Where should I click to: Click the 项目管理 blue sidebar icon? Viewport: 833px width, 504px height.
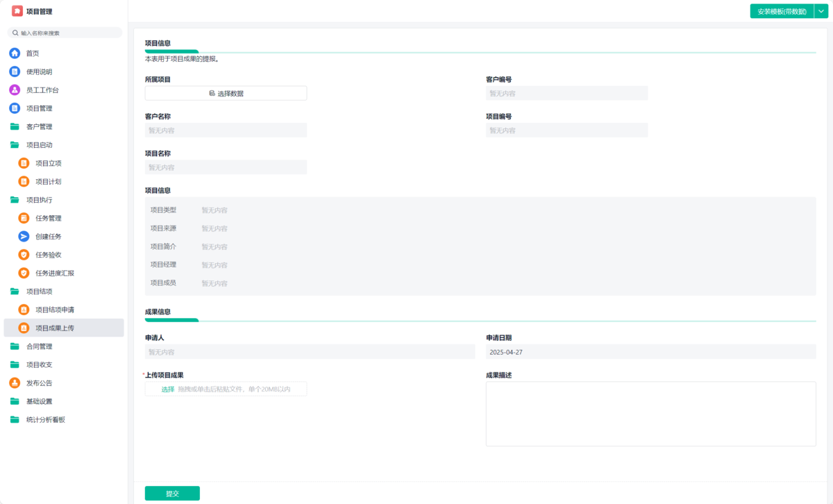pos(15,108)
